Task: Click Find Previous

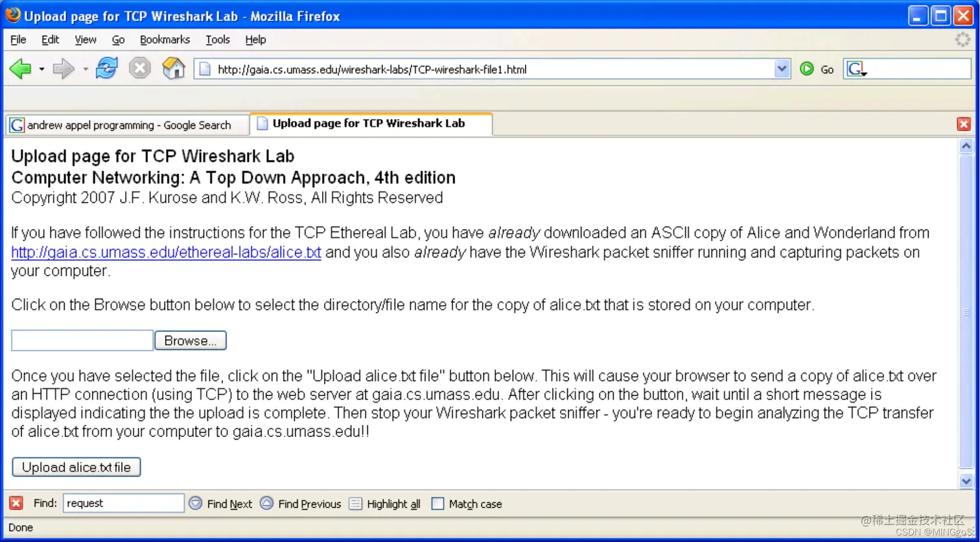Action: click(301, 504)
